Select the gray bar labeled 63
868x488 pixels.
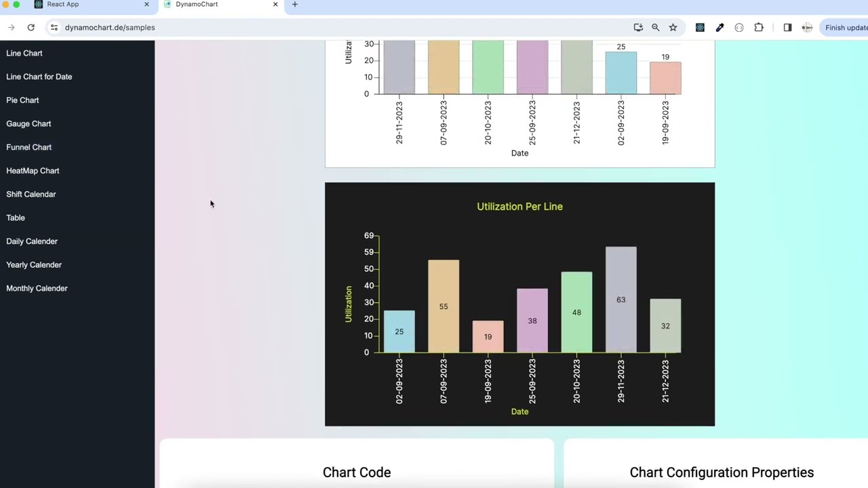(620, 300)
